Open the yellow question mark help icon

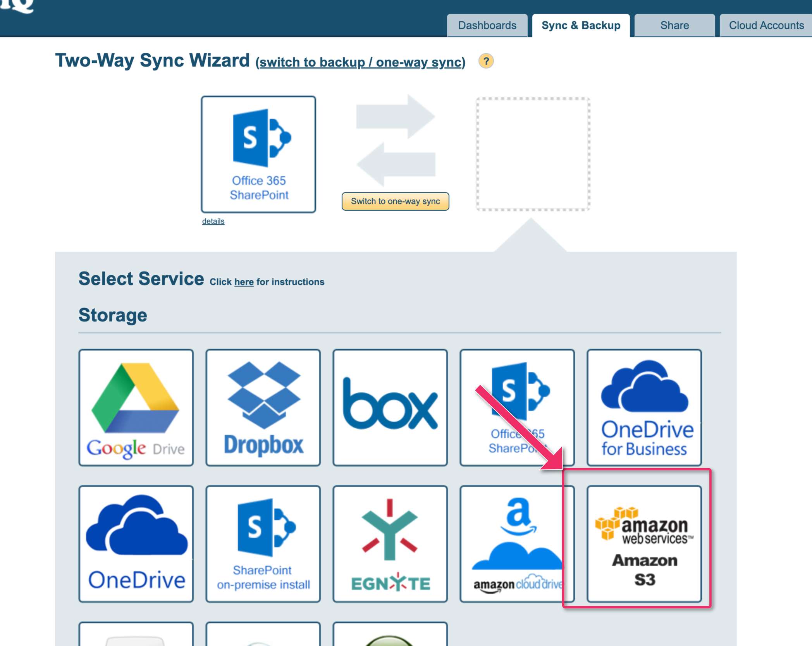[486, 61]
